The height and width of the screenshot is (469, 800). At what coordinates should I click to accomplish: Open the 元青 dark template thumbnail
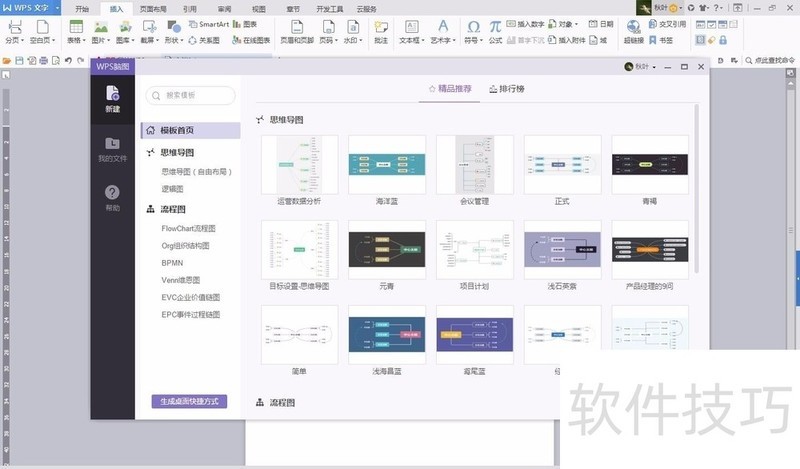click(x=387, y=250)
